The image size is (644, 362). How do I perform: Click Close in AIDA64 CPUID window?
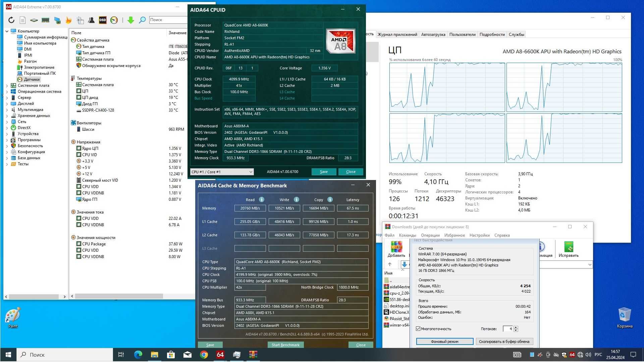click(351, 172)
